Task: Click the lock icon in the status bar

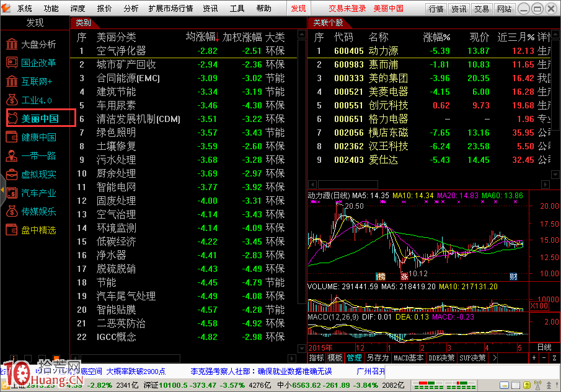Action: [x=6, y=385]
